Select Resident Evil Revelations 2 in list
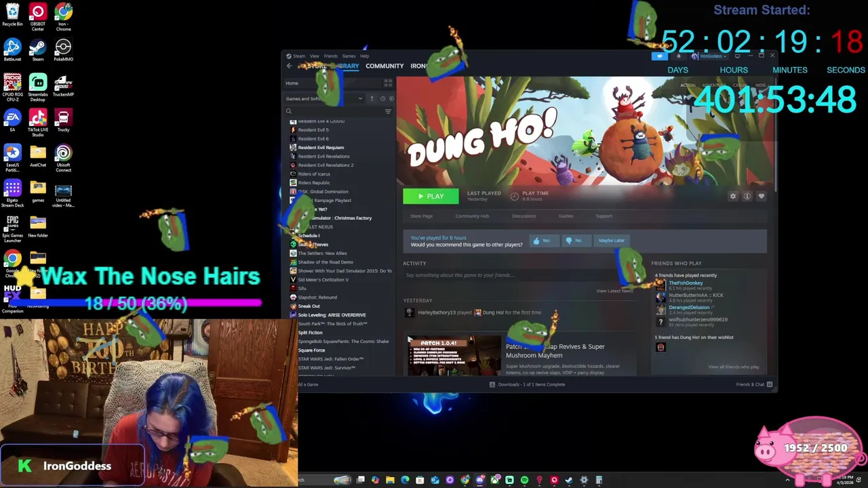868x488 pixels. pos(325,165)
